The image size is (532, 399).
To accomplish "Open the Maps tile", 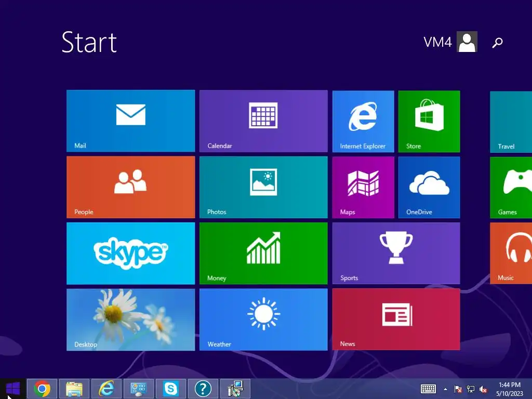I will (363, 187).
